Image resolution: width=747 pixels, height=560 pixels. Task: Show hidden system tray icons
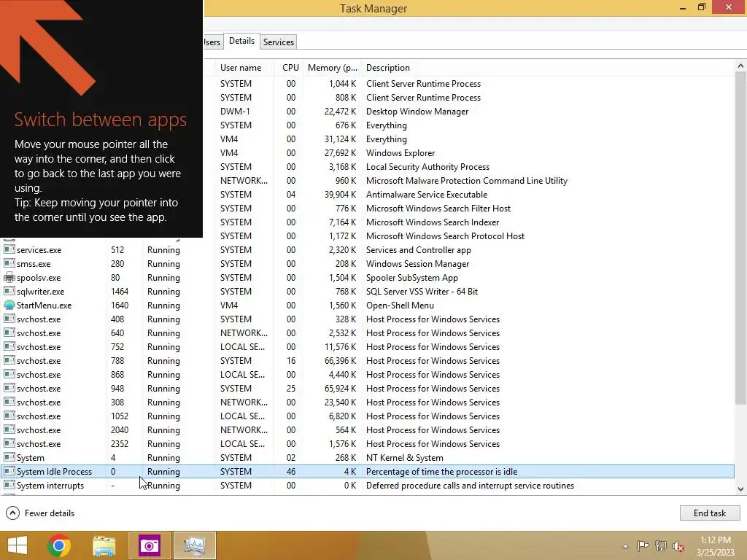tap(625, 546)
